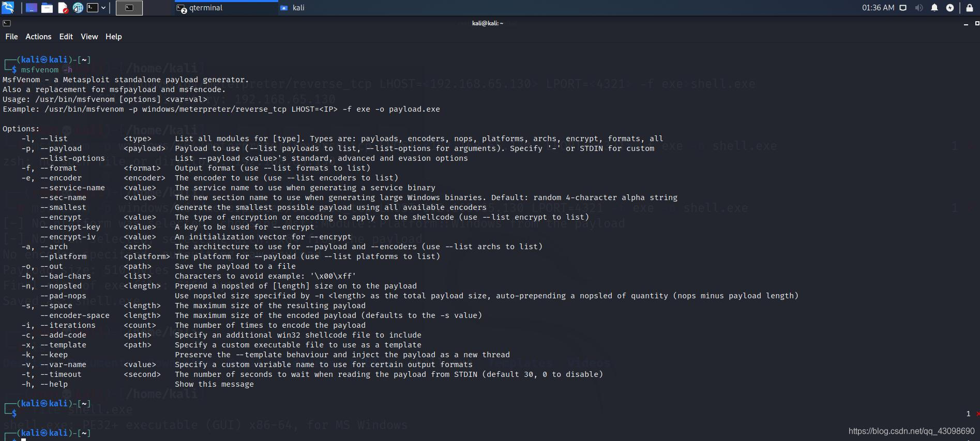Click the '-h, --help' option text

[x=44, y=384]
